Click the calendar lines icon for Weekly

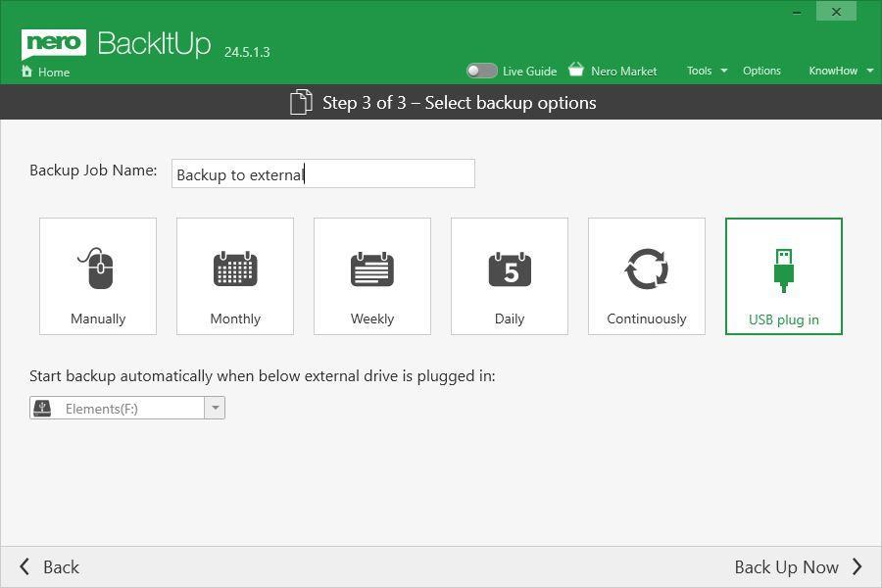(x=372, y=269)
